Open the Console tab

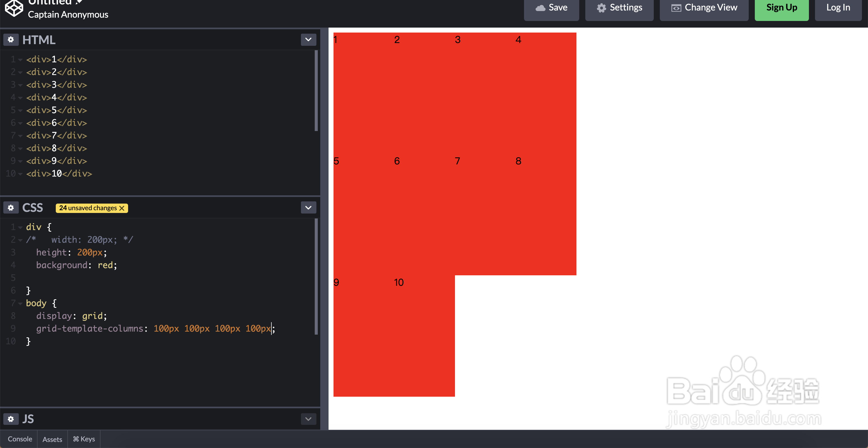pos(20,439)
